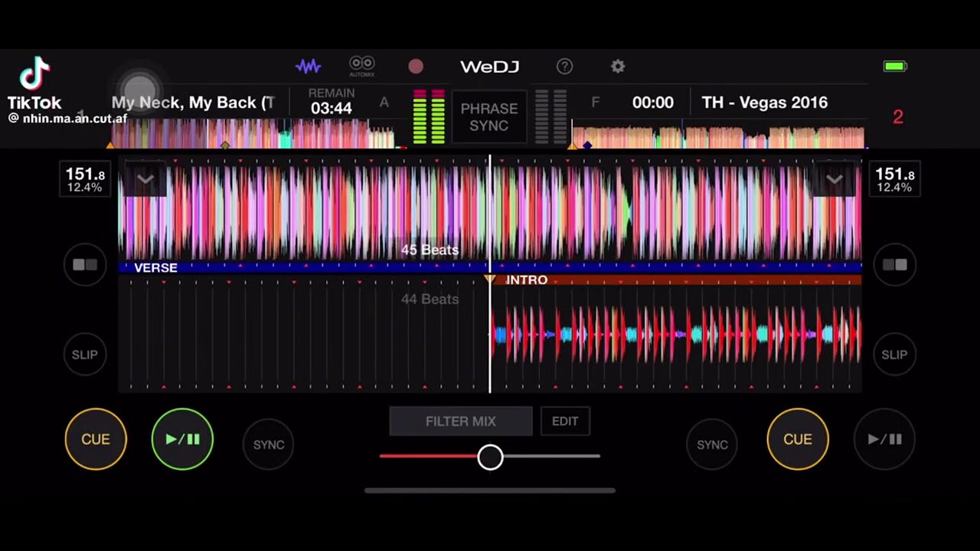Click the 45 Beats label
This screenshot has width=980, height=551.
pos(430,250)
